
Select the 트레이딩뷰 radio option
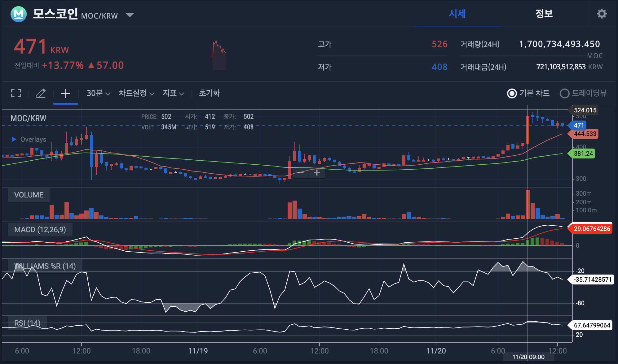point(565,93)
